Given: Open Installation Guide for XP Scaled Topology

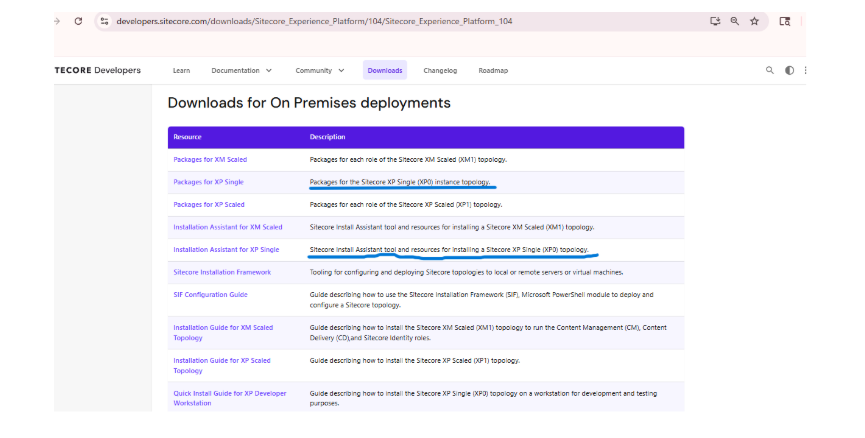Looking at the screenshot, I should [222, 366].
